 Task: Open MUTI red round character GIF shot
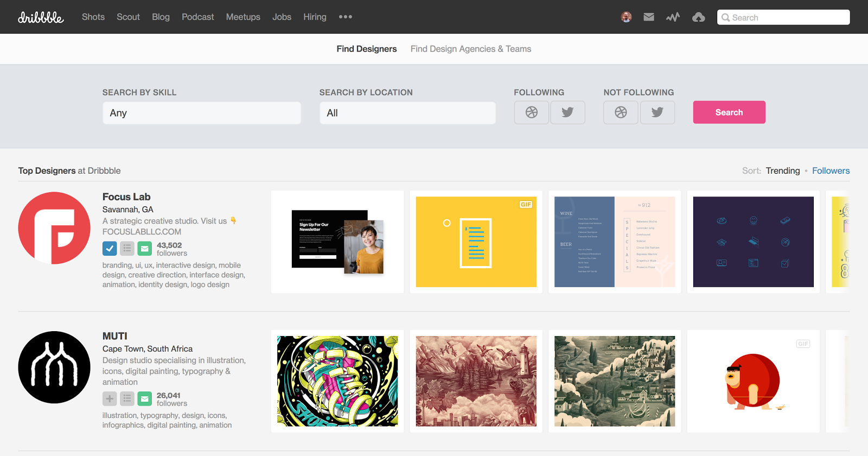point(754,381)
